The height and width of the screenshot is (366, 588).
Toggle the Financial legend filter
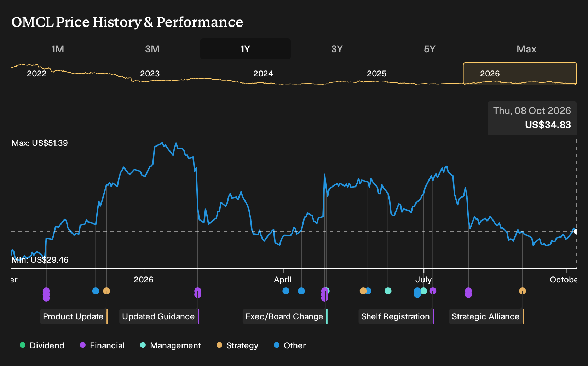102,345
